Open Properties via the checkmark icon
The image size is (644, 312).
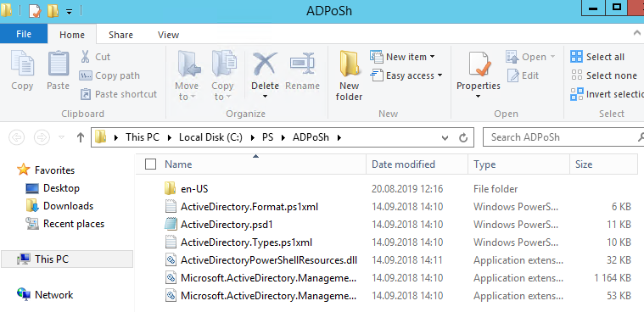[x=479, y=64]
